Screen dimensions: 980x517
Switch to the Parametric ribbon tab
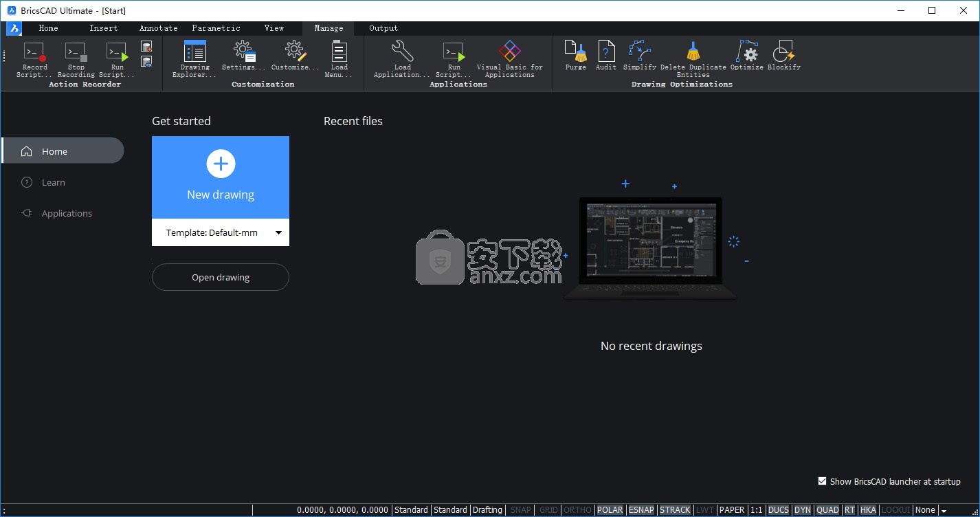coord(216,28)
